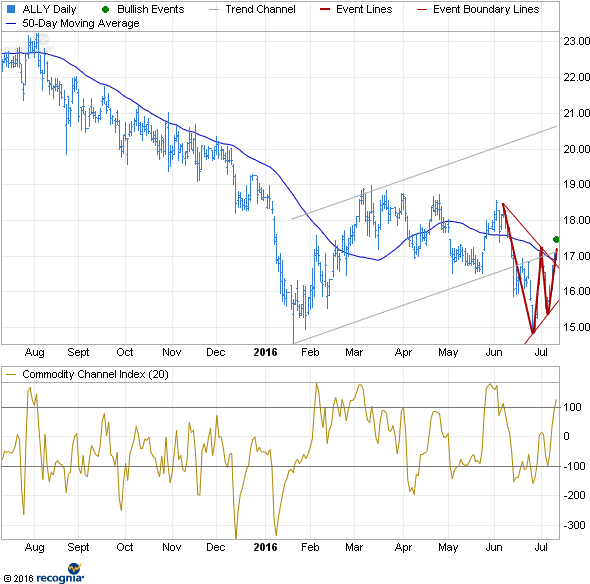Viewport: 590px width, 584px height.
Task: Select the 'ALLY Daily' legend label
Action: coord(49,9)
